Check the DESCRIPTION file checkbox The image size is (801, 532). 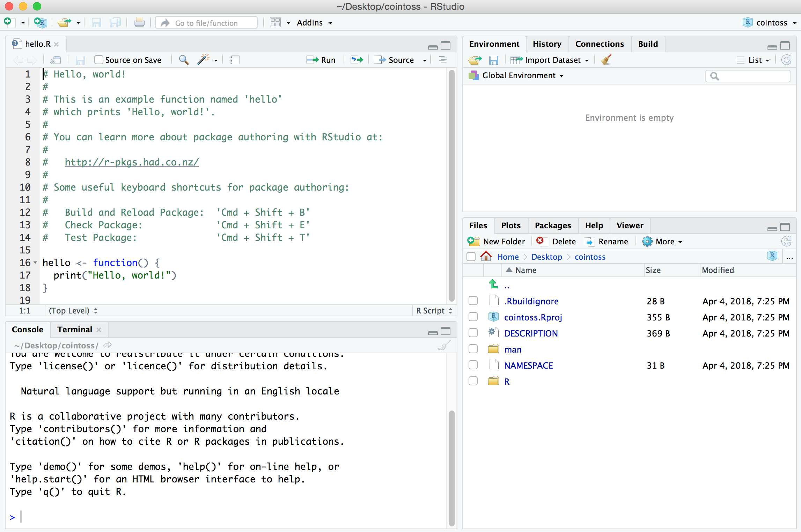click(x=473, y=333)
